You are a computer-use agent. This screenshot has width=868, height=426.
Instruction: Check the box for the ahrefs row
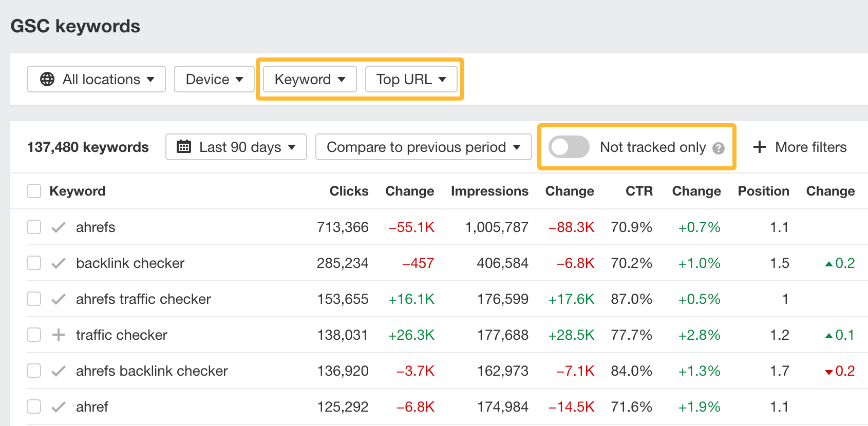click(34, 227)
